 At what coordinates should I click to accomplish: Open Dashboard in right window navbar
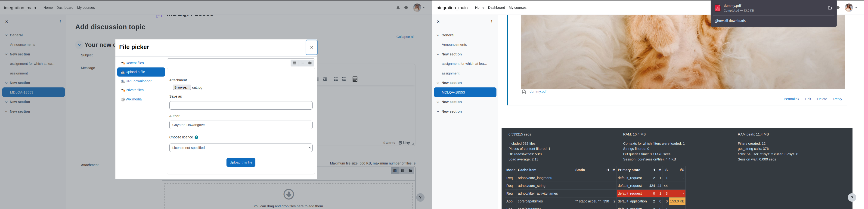coord(496,8)
